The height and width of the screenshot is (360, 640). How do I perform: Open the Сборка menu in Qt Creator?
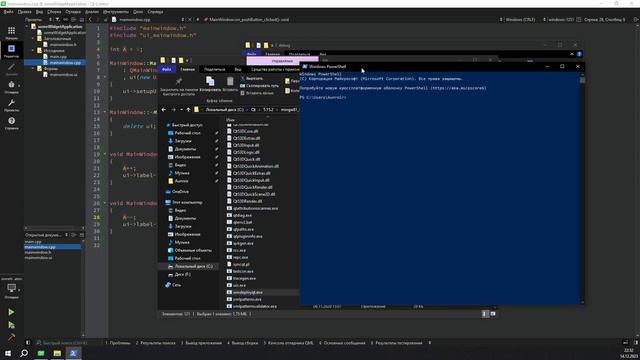pyautogui.click(x=54, y=12)
